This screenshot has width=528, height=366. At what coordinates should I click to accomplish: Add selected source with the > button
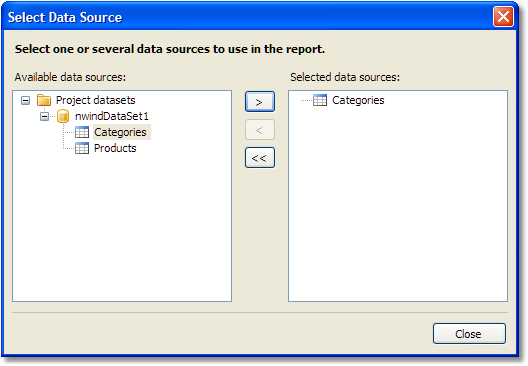click(260, 102)
